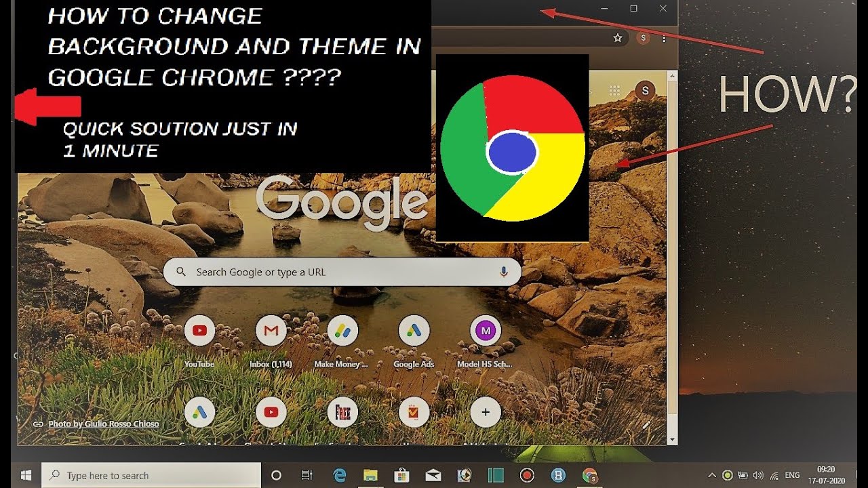
Task: Open Chrome's three-dot menu
Action: coord(665,39)
